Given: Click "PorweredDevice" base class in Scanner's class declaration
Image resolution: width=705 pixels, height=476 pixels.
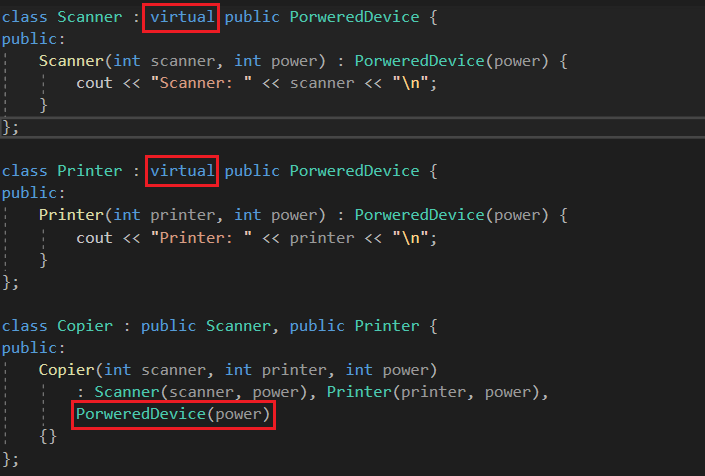Looking at the screenshot, I should 354,17.
